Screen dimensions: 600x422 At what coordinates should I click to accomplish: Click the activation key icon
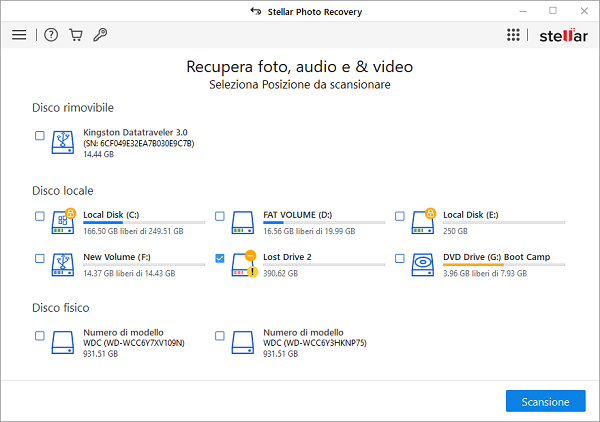click(100, 35)
